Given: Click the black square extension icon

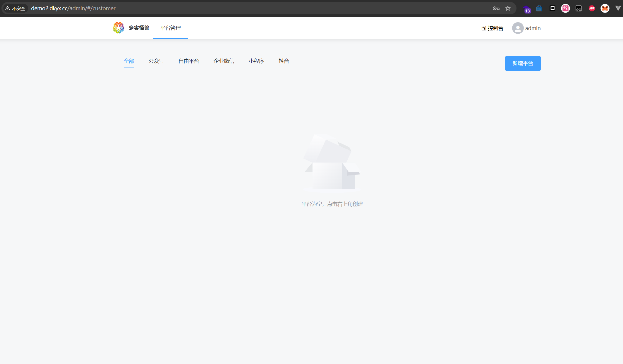Looking at the screenshot, I should pyautogui.click(x=552, y=8).
